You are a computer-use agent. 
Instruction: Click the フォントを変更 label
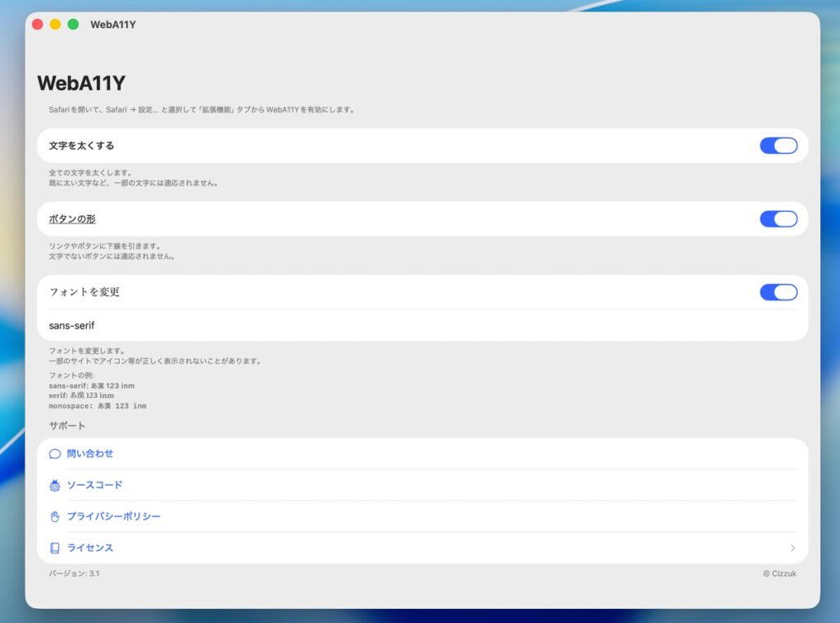point(84,292)
